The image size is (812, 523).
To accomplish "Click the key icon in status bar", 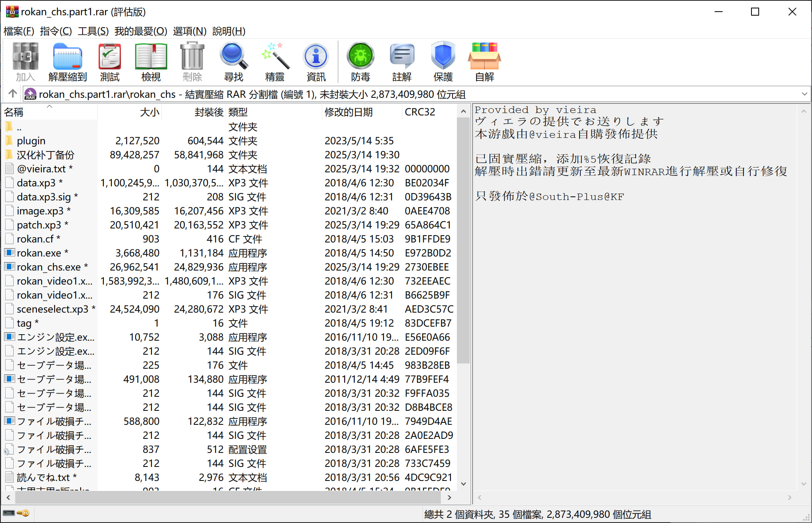I will 23,513.
